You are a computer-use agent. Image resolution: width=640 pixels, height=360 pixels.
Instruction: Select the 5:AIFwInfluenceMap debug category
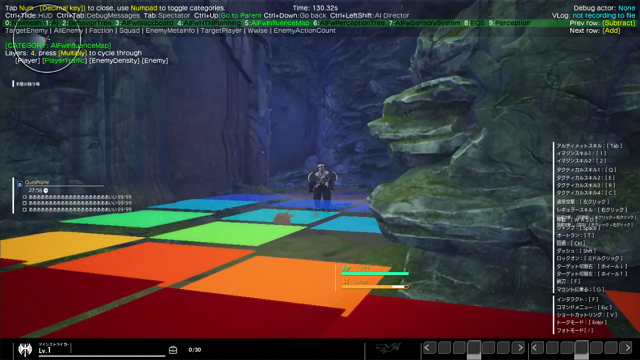coord(277,23)
